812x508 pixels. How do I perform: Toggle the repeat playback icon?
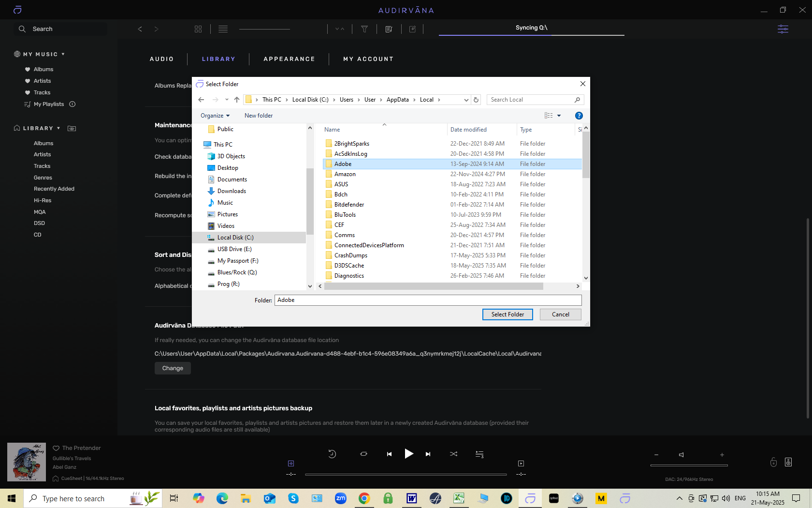click(x=363, y=454)
